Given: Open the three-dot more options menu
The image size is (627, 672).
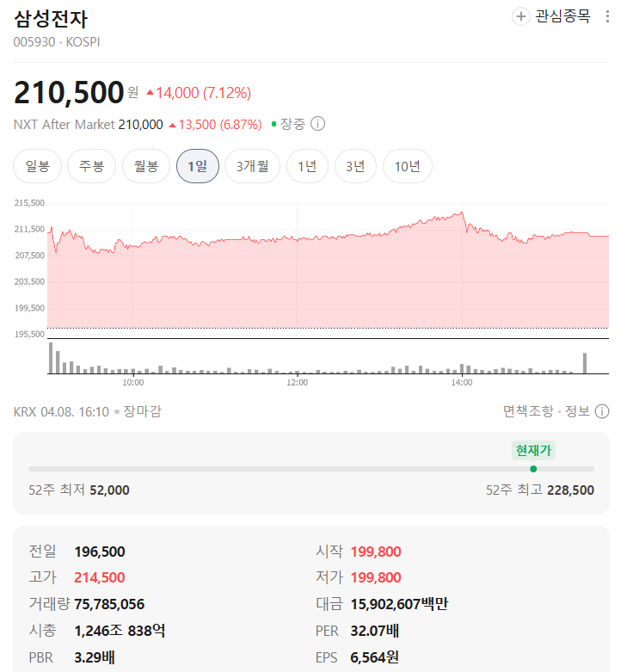Looking at the screenshot, I should pyautogui.click(x=607, y=16).
